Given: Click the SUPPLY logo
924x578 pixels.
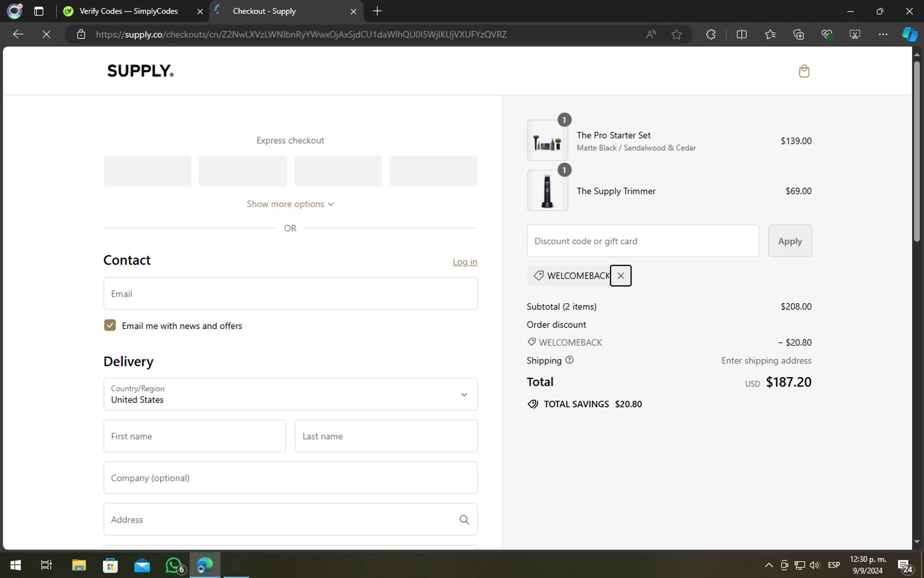Looking at the screenshot, I should 140,71.
